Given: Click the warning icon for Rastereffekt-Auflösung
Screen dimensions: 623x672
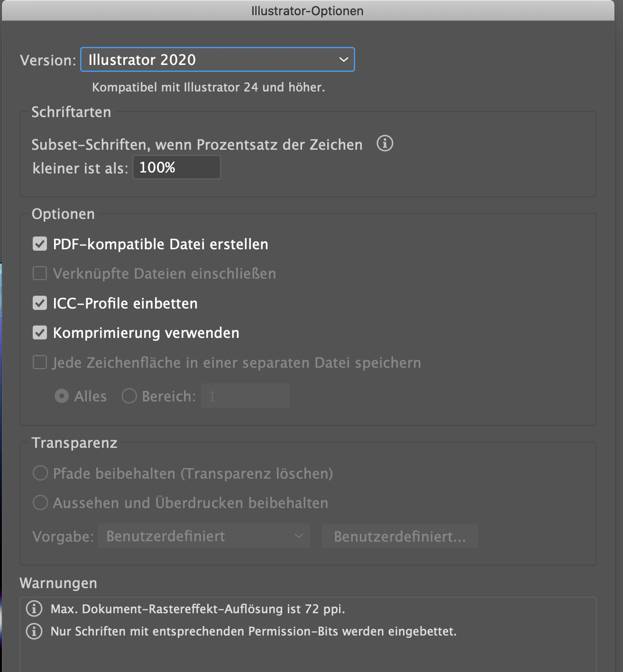Looking at the screenshot, I should point(34,609).
